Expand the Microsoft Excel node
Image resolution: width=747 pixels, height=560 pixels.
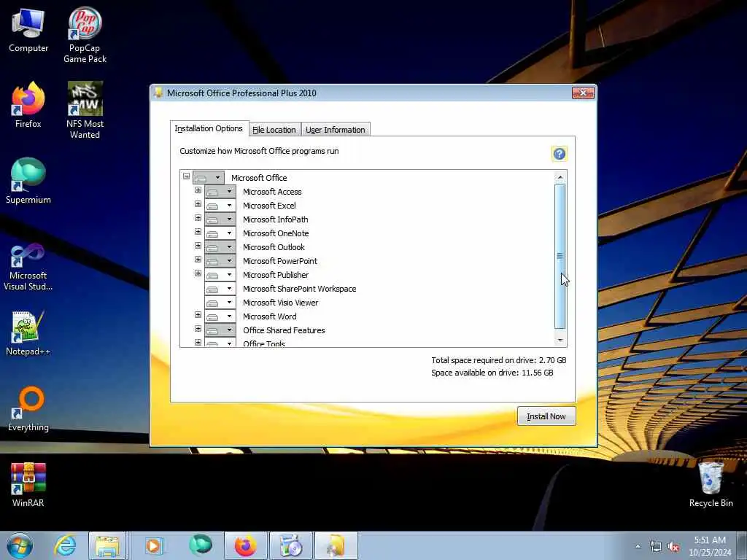(198, 204)
